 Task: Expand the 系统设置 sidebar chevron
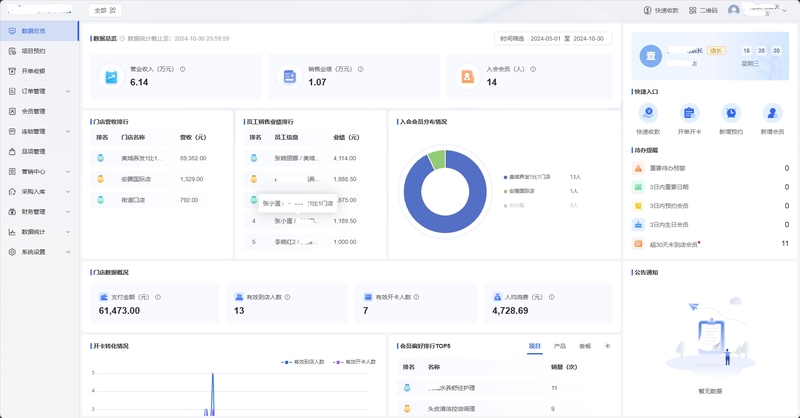(68, 252)
